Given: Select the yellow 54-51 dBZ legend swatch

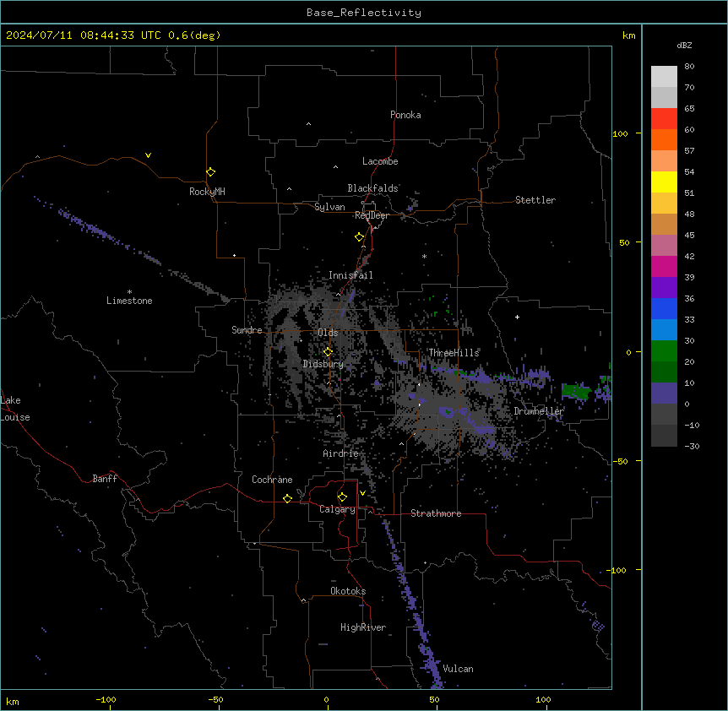Looking at the screenshot, I should coord(664,182).
